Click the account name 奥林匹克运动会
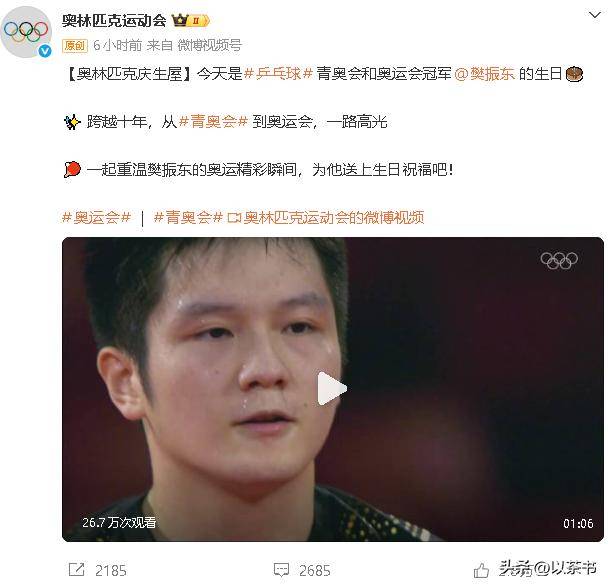 114,20
